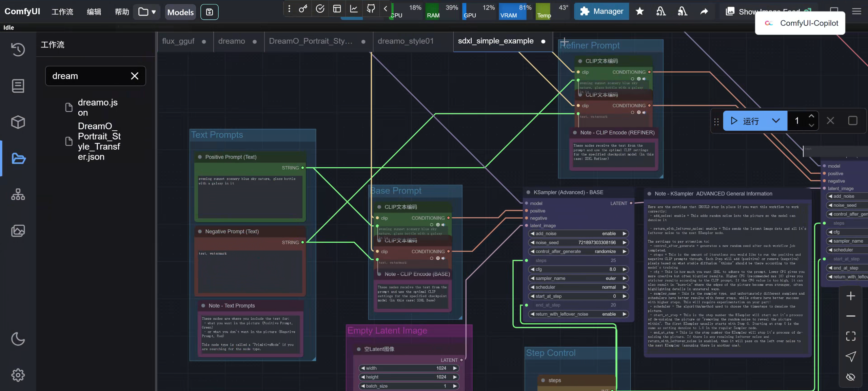Zoom in canvas with plus icon
The width and height of the screenshot is (868, 391).
[x=851, y=296]
